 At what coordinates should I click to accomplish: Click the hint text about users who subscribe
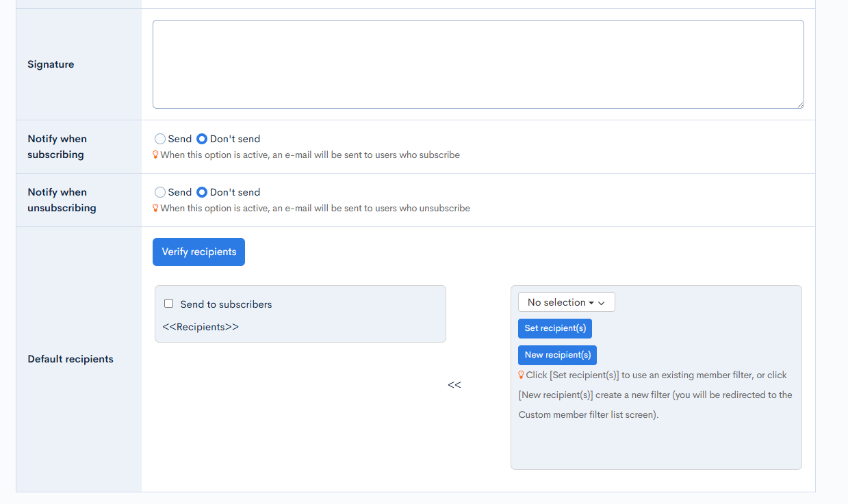coord(310,155)
